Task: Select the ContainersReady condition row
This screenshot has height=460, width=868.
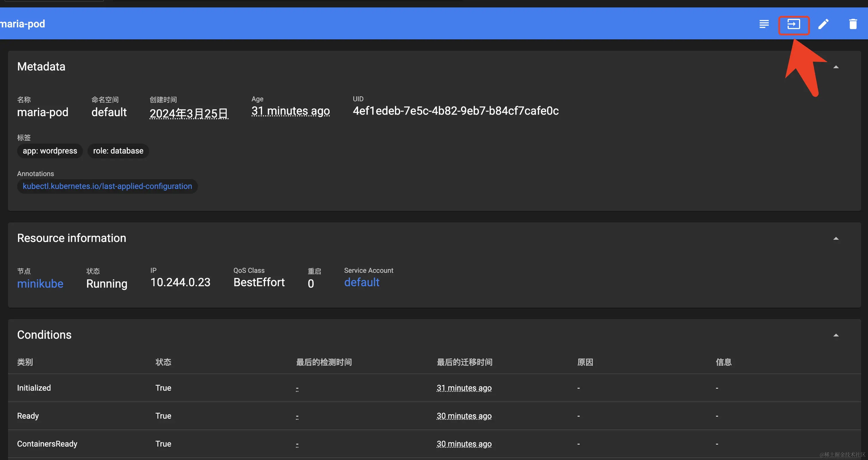Action: pos(47,444)
